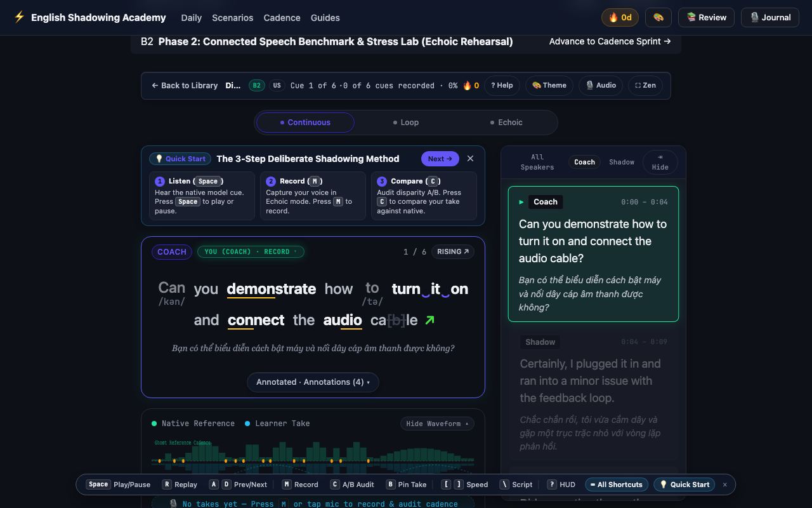
Task: Open the streak counter showing 0d
Action: tap(620, 17)
